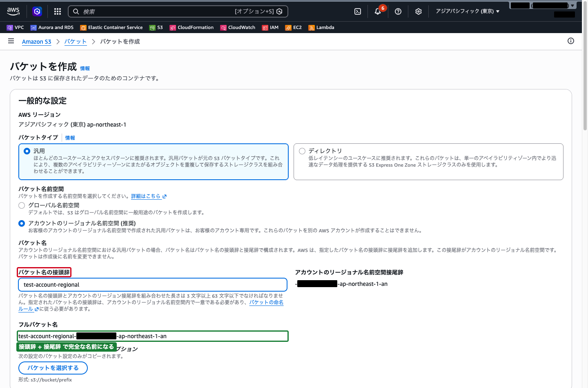Viewport: 588px width, 388px height.
Task: Open the CloudFormation shortcut
Action: (192, 27)
